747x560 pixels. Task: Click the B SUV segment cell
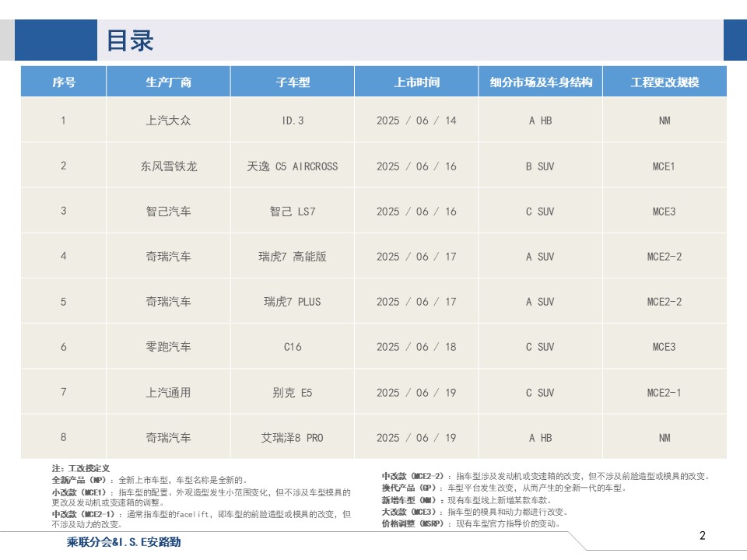coord(541,166)
